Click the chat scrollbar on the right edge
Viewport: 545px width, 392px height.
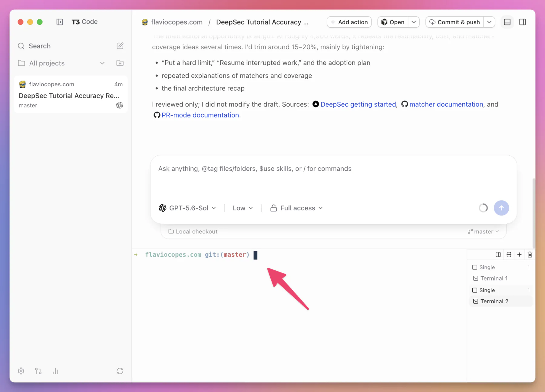tap(533, 213)
